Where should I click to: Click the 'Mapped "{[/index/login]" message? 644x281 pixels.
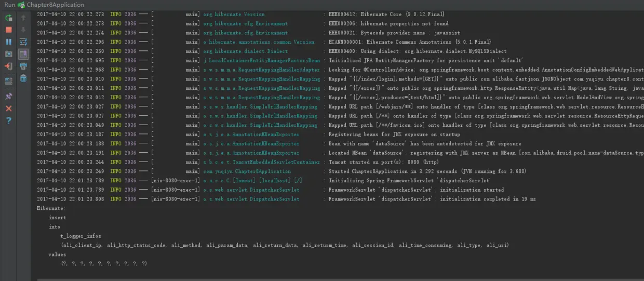point(486,79)
